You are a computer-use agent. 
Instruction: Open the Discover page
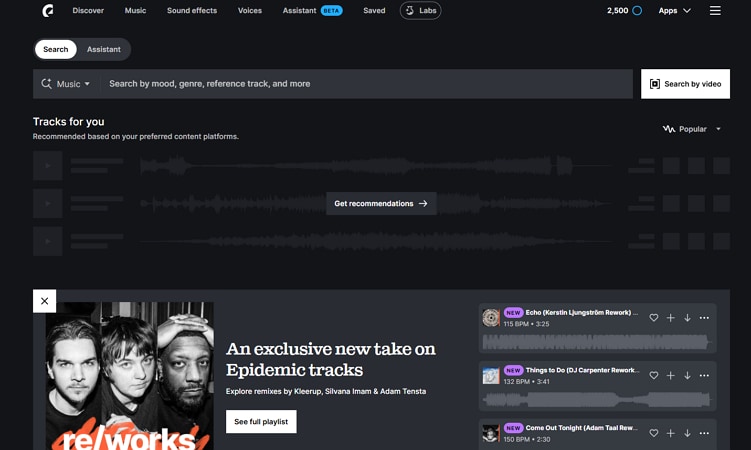[88, 10]
